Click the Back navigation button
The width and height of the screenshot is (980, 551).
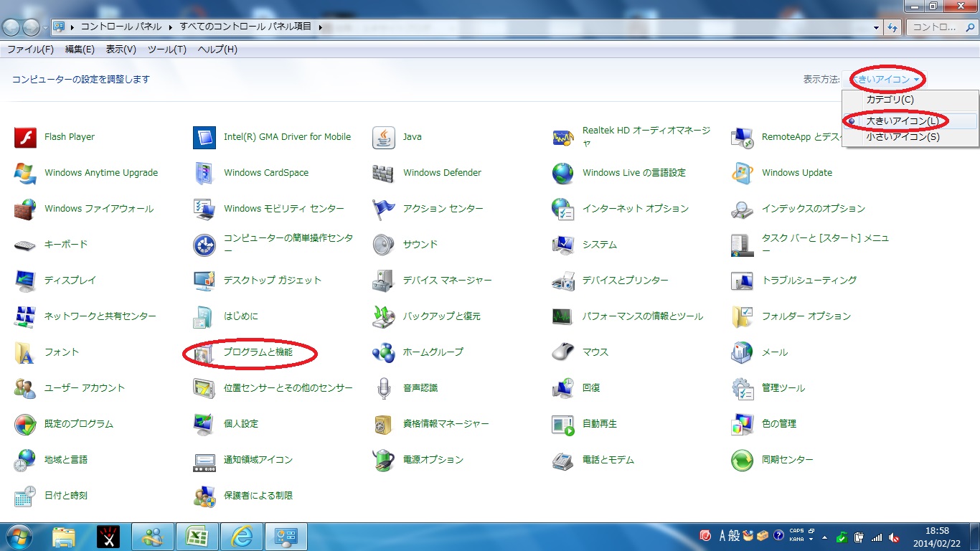click(11, 27)
